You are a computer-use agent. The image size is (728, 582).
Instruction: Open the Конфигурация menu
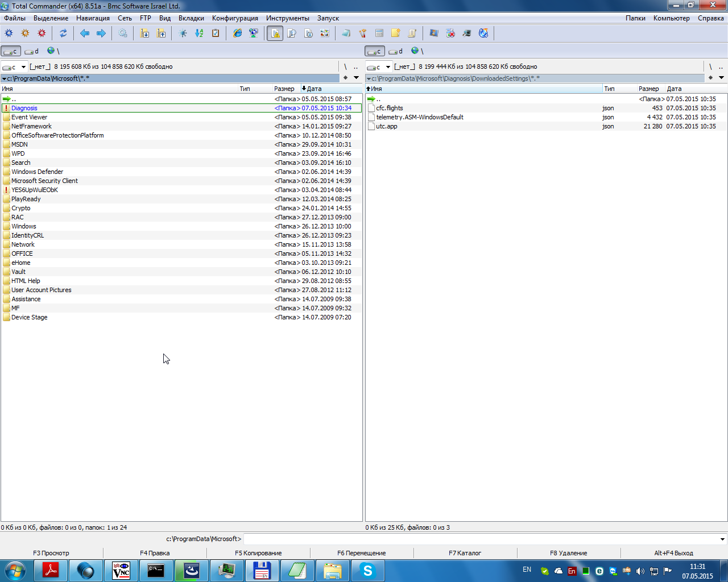click(x=235, y=18)
